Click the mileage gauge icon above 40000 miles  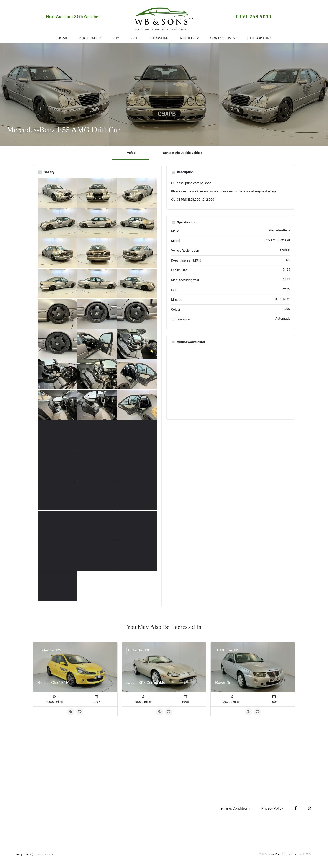[54, 697]
